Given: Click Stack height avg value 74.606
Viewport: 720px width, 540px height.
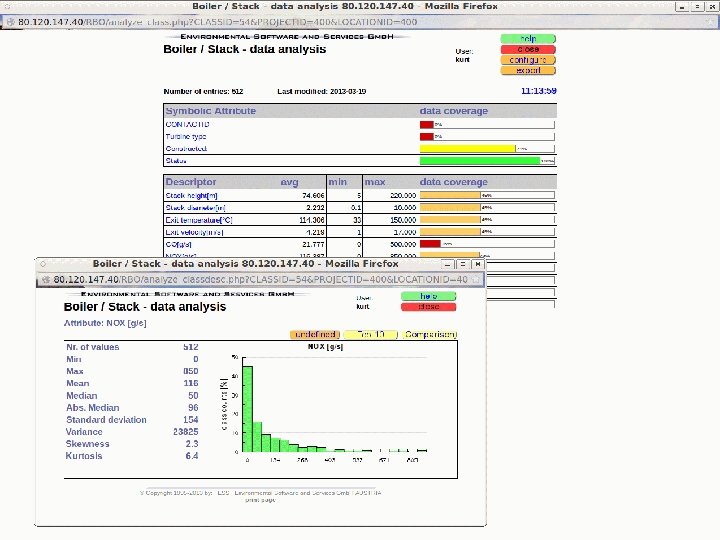Looking at the screenshot, I should coord(313,196).
